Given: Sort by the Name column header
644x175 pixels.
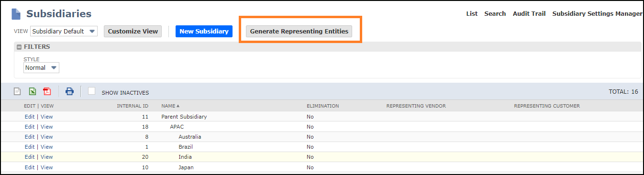Looking at the screenshot, I should [x=170, y=106].
